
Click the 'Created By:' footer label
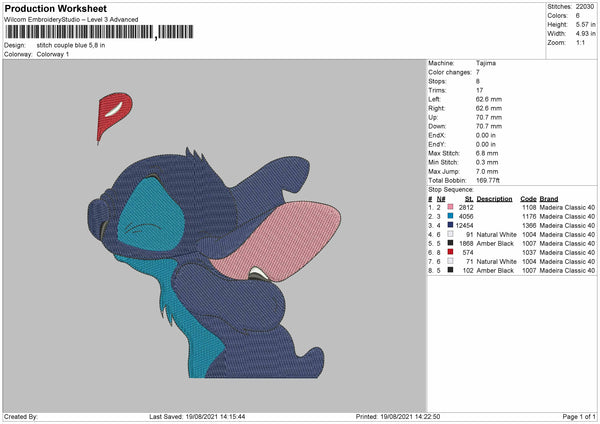tap(21, 416)
